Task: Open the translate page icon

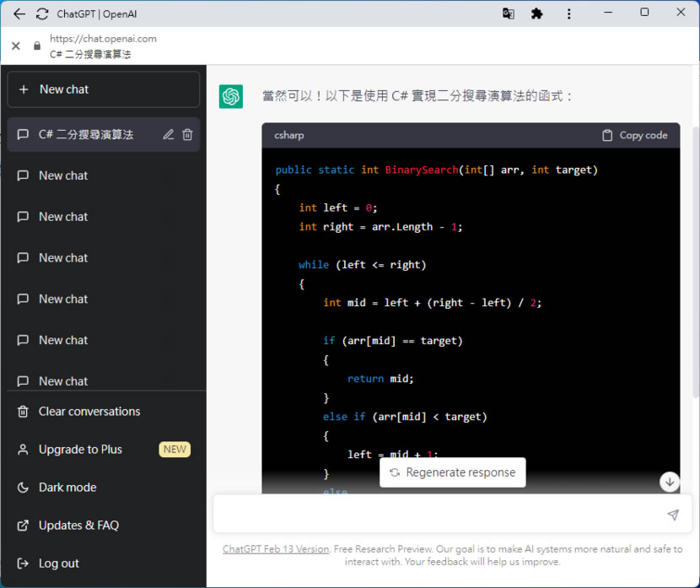Action: point(508,13)
